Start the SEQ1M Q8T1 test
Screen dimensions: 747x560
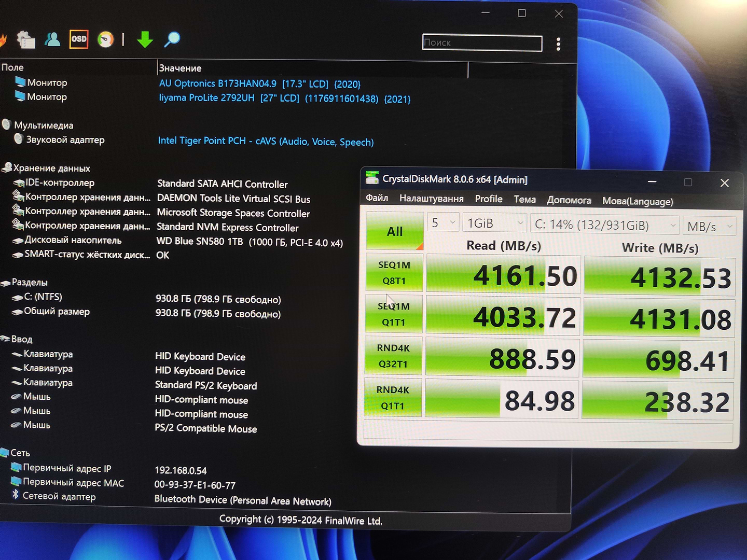pos(394,273)
